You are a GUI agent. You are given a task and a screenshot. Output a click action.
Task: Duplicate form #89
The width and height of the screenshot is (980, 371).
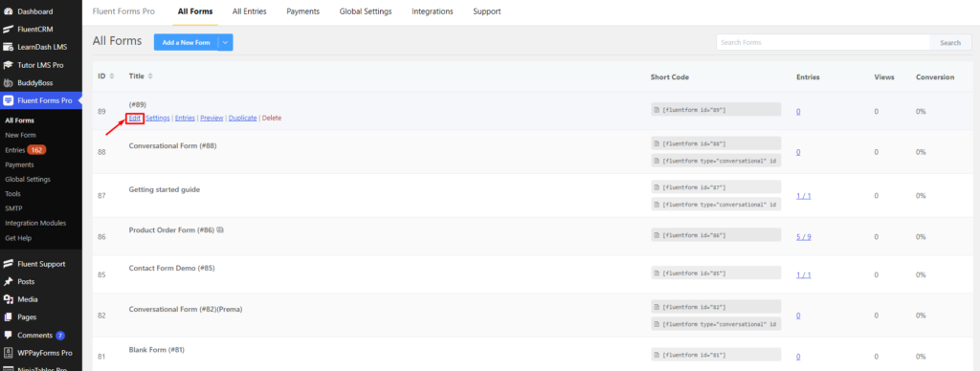pyautogui.click(x=242, y=118)
